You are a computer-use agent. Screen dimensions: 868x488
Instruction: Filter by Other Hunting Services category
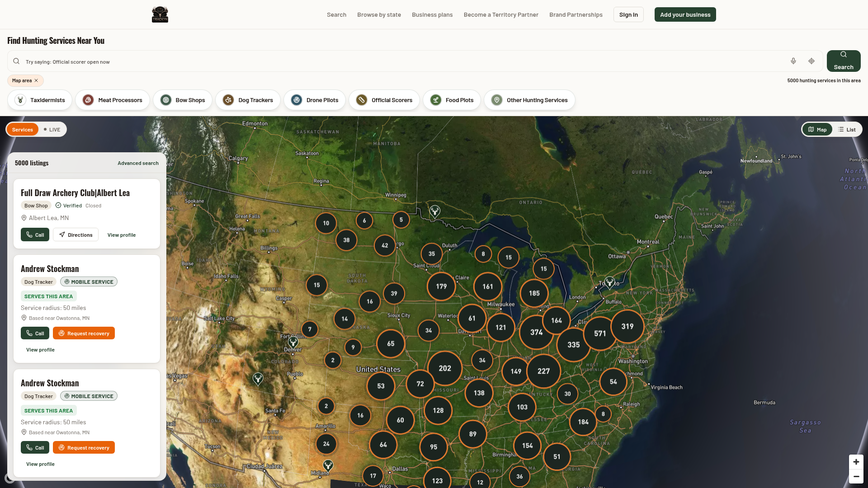coord(529,100)
